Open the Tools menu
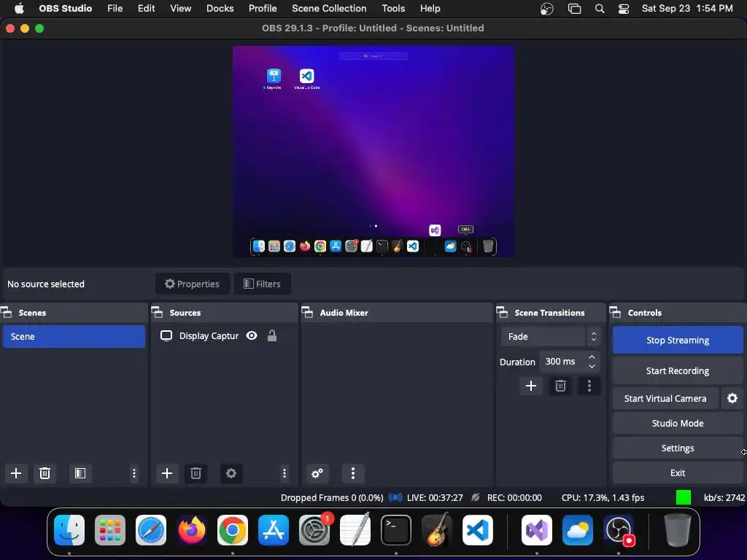The width and height of the screenshot is (747, 560). [393, 9]
